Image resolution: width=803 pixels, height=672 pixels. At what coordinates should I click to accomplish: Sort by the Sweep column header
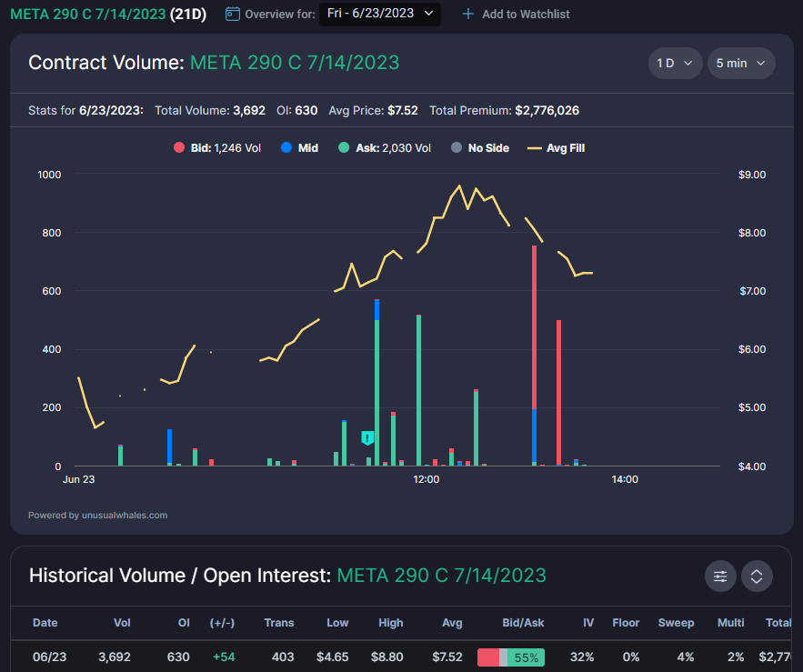pyautogui.click(x=676, y=623)
